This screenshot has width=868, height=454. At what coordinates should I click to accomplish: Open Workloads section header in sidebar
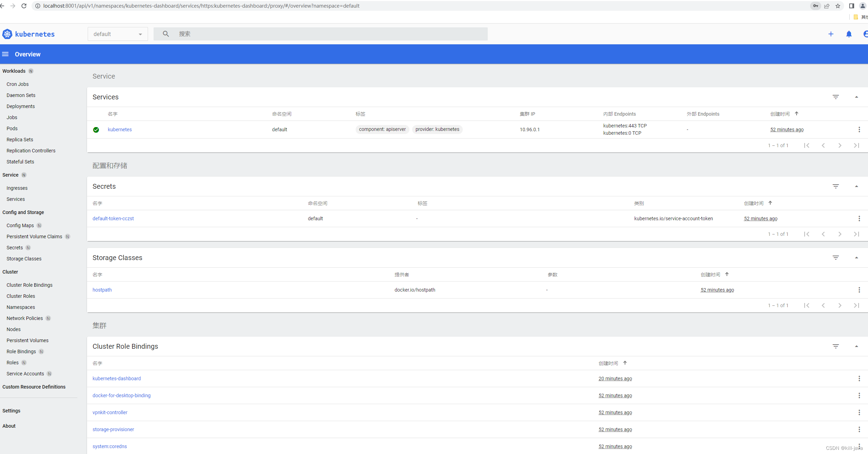point(14,71)
